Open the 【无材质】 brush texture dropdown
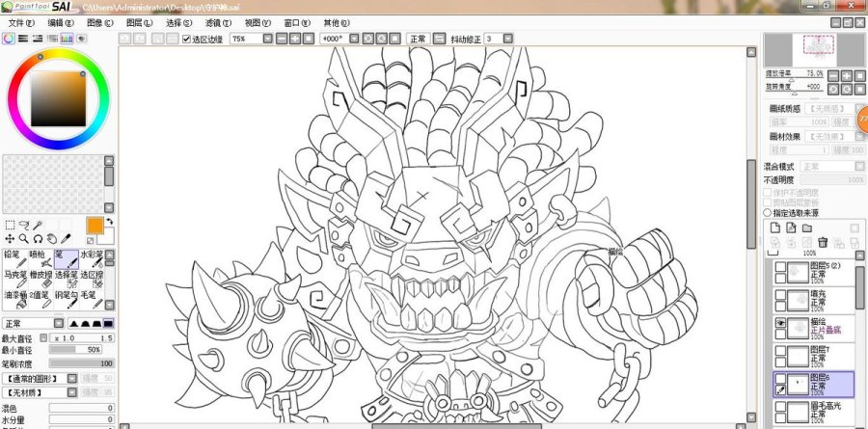Screen dimensions: 868x429 [72, 392]
